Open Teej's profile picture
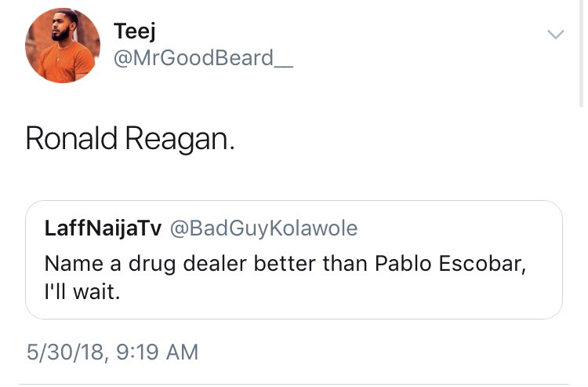This screenshot has width=588, height=387. 62,46
